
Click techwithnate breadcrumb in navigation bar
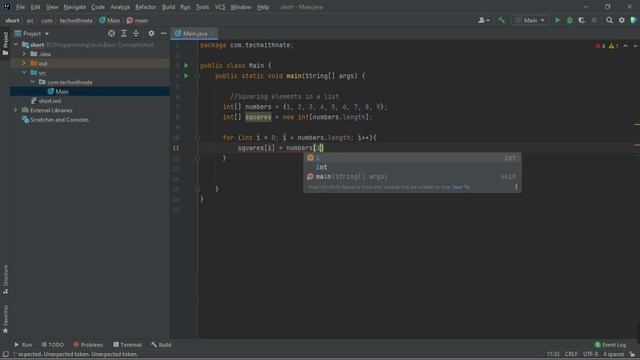click(x=76, y=20)
